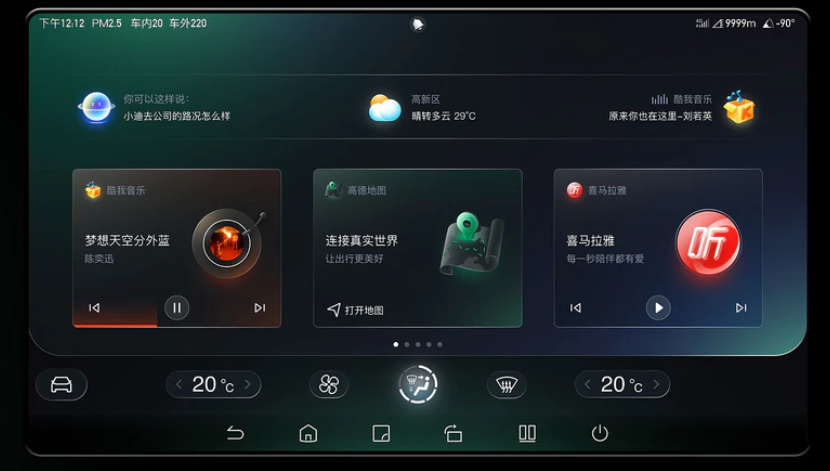Open the 高新区 weather widget
The image size is (830, 471).
[x=422, y=107]
